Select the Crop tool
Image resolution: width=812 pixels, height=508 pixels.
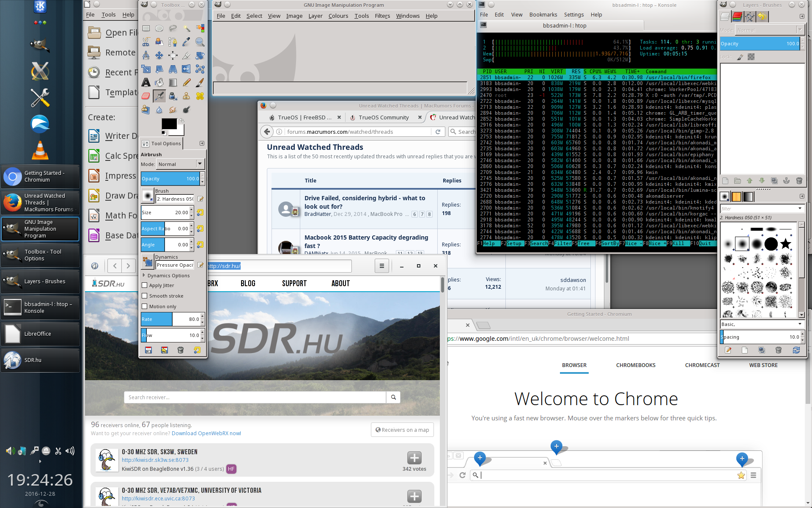click(x=187, y=55)
